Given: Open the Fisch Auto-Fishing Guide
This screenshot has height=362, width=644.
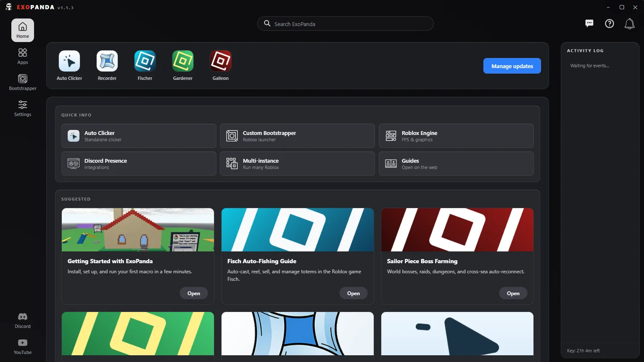Looking at the screenshot, I should click(354, 293).
